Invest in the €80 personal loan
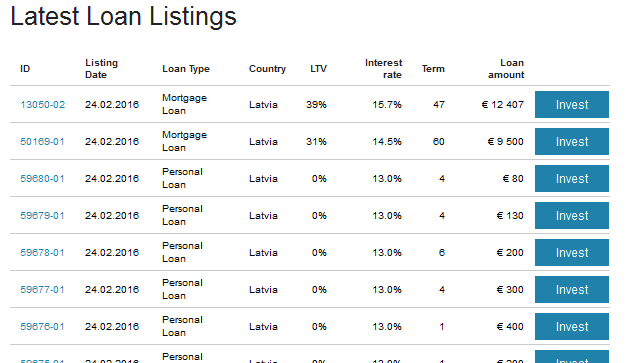This screenshot has height=363, width=625. click(x=572, y=179)
